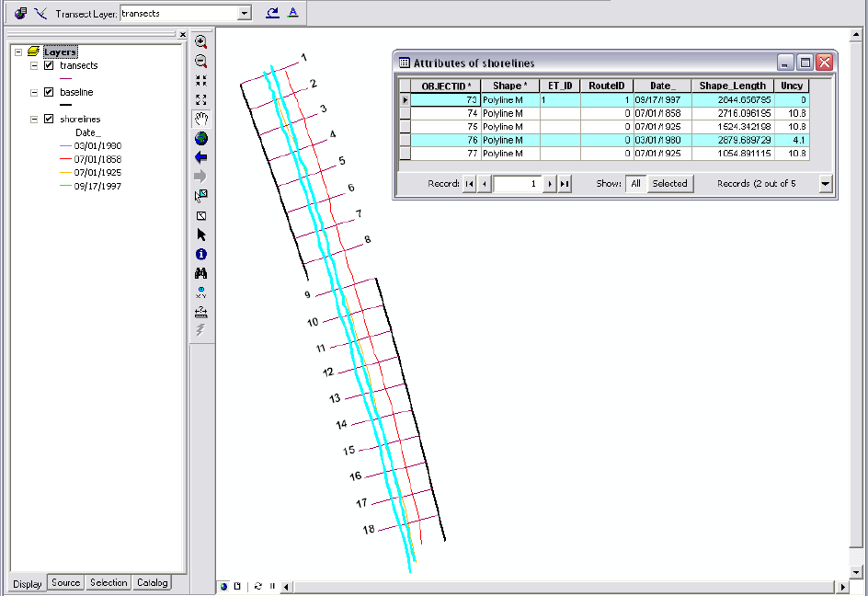Toggle the transects layer visibility
868x596 pixels.
(49, 65)
